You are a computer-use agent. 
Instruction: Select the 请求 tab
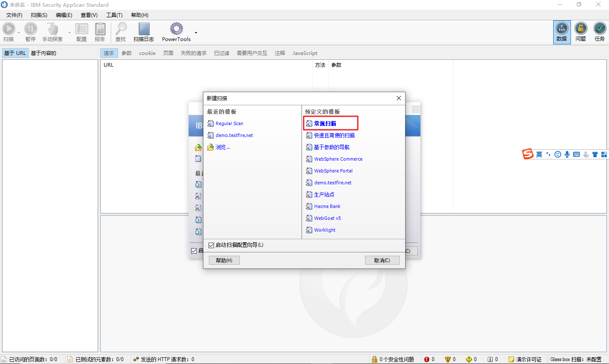[x=109, y=53]
